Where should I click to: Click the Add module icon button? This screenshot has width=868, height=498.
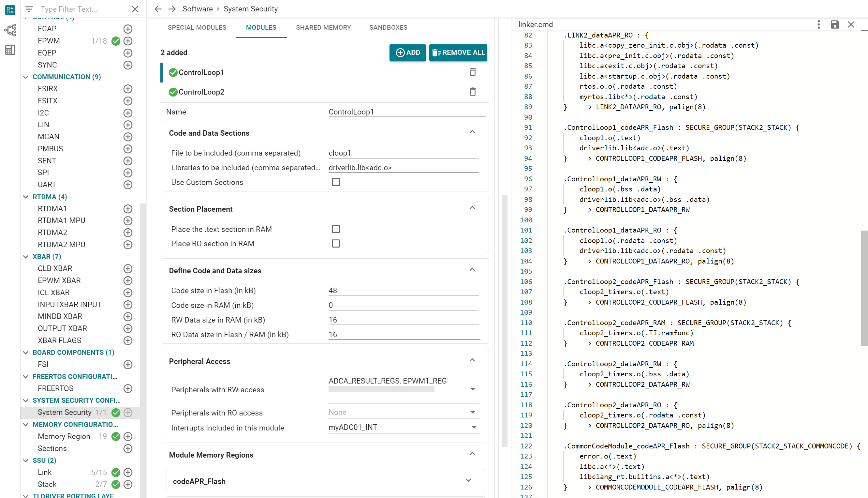[x=407, y=53]
